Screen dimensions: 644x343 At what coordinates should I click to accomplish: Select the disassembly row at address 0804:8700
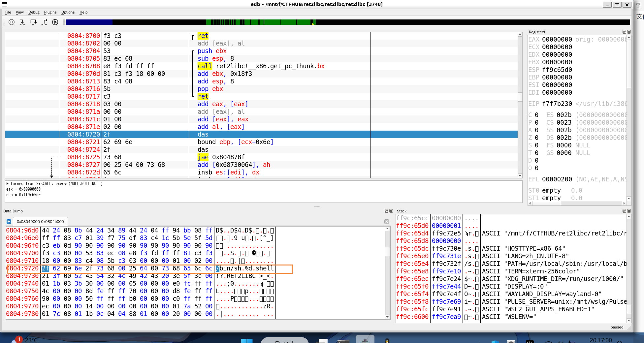pos(261,36)
